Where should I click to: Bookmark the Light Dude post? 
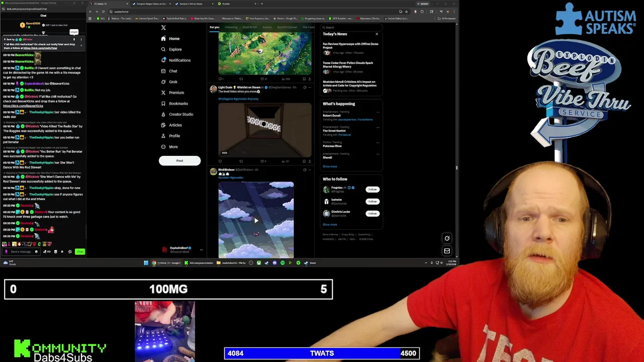[304, 161]
